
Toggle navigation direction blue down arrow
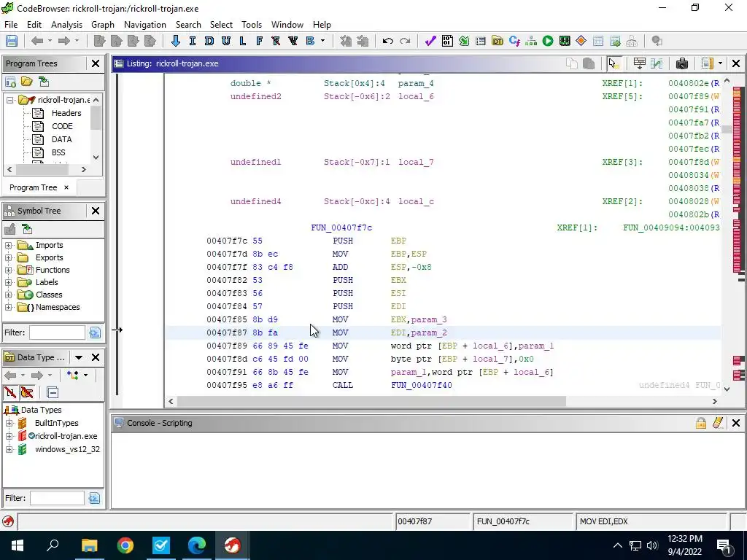coord(175,41)
